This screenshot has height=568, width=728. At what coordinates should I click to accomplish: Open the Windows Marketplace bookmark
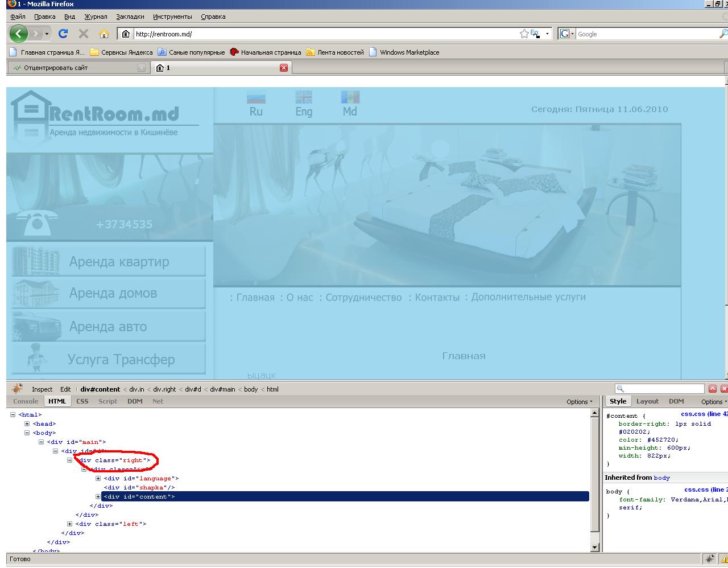404,52
